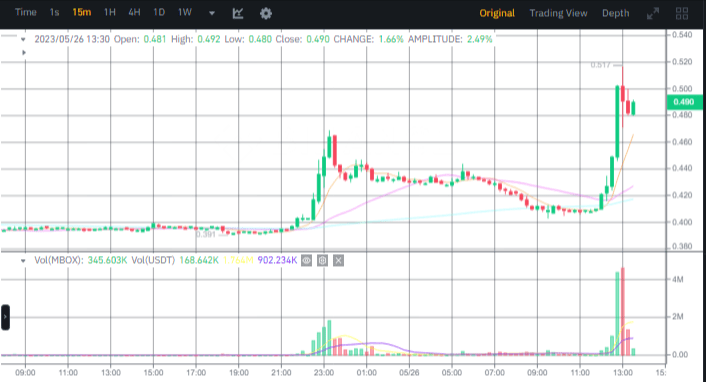
Task: Open volume indicator settings icon
Action: pyautogui.click(x=322, y=260)
